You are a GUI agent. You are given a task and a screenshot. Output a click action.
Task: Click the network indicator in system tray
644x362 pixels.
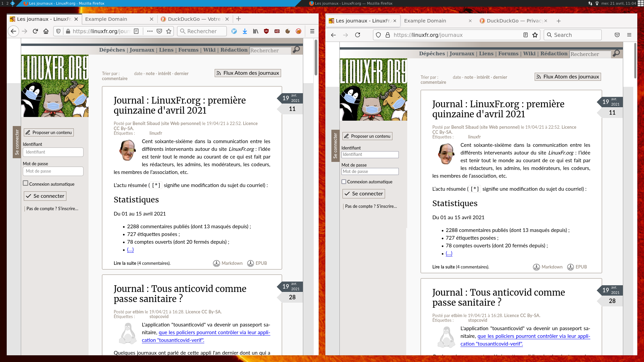point(590,3)
